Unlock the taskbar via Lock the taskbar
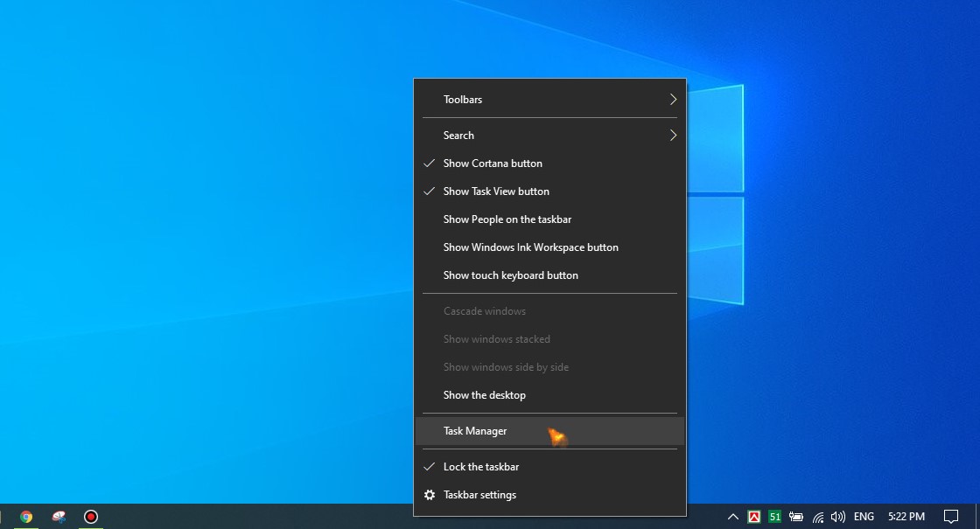Screen dimensions: 980x529 480,467
